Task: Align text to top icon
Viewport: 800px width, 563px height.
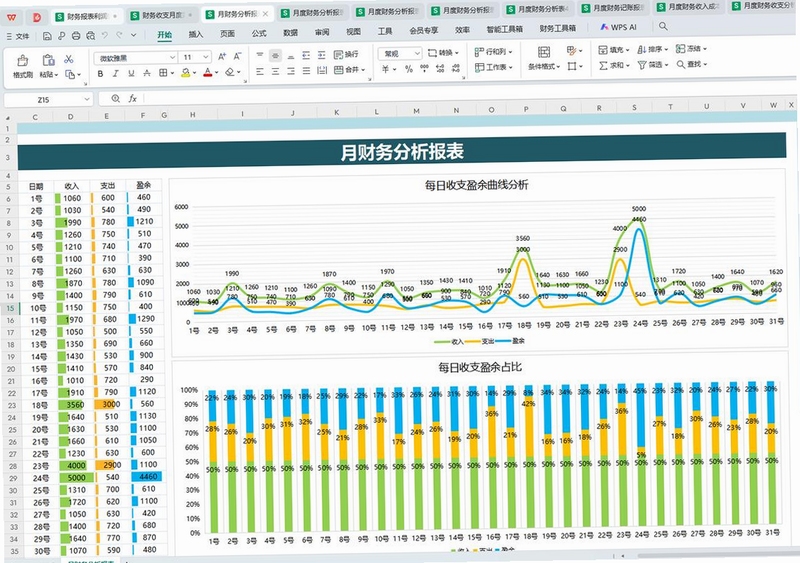Action: (x=260, y=55)
